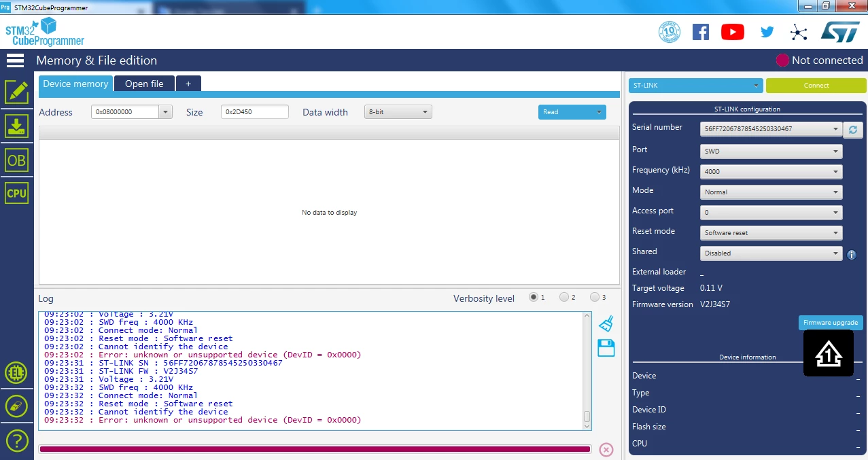Open the Reset mode dropdown

[x=771, y=233]
